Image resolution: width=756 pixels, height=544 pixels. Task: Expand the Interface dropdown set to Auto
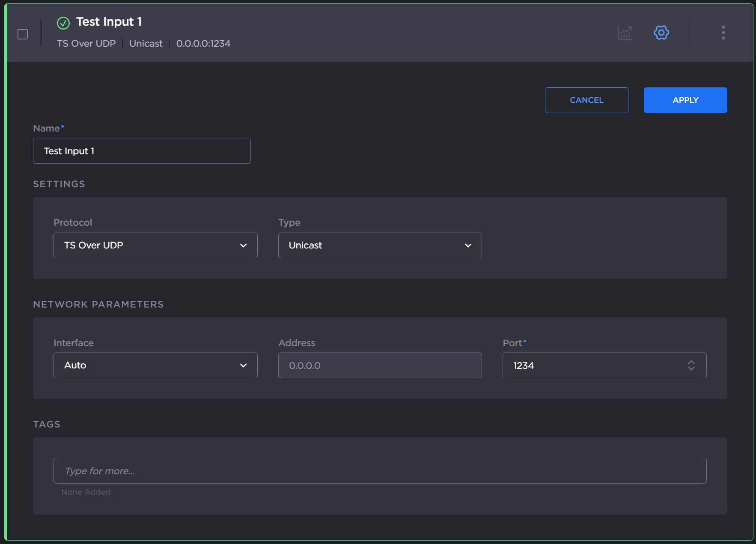(155, 365)
